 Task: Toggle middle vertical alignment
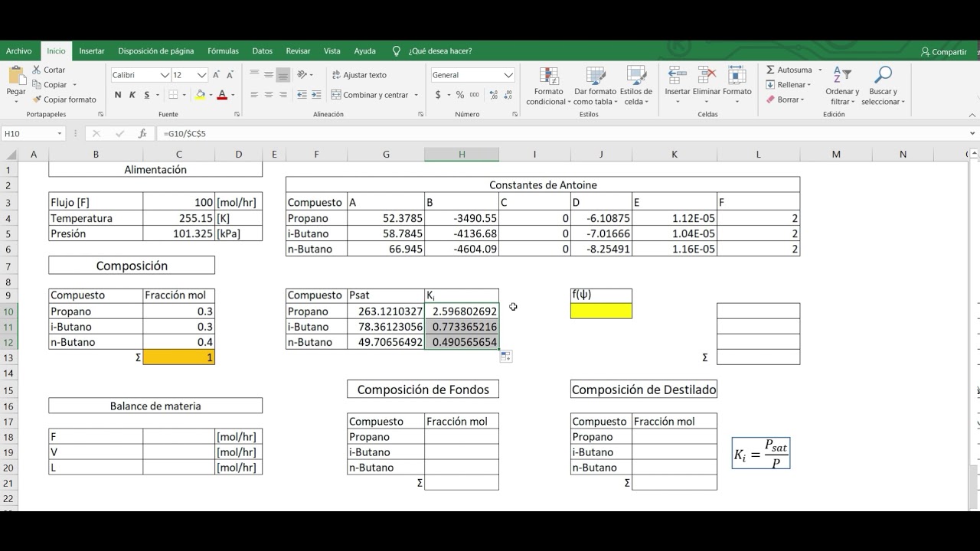269,75
